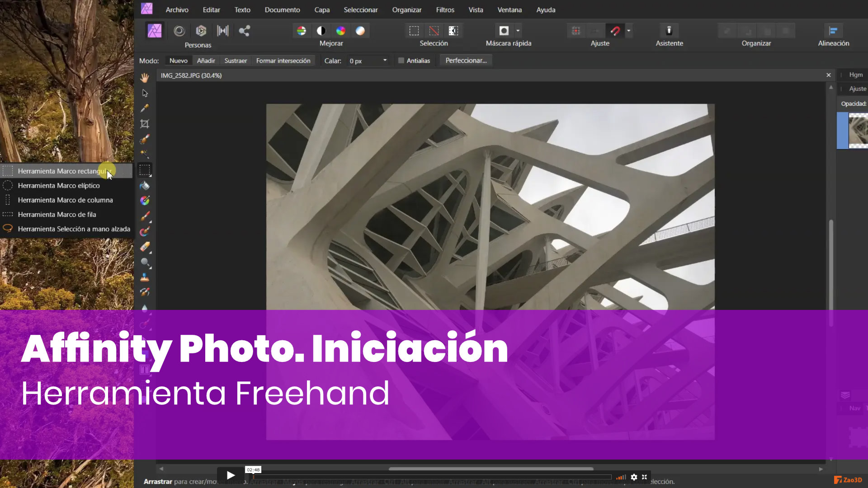Select the Gradient tool
The width and height of the screenshot is (868, 488).
(x=145, y=201)
